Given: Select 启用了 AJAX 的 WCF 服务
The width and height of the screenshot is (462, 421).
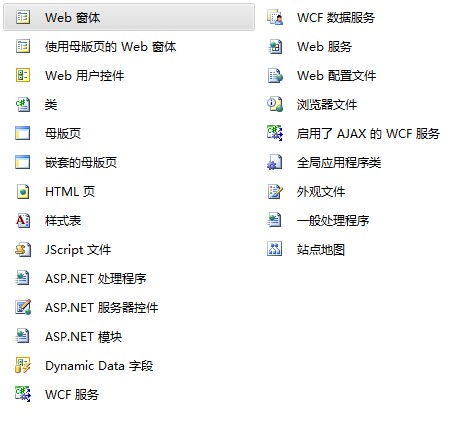Looking at the screenshot, I should point(368,134).
